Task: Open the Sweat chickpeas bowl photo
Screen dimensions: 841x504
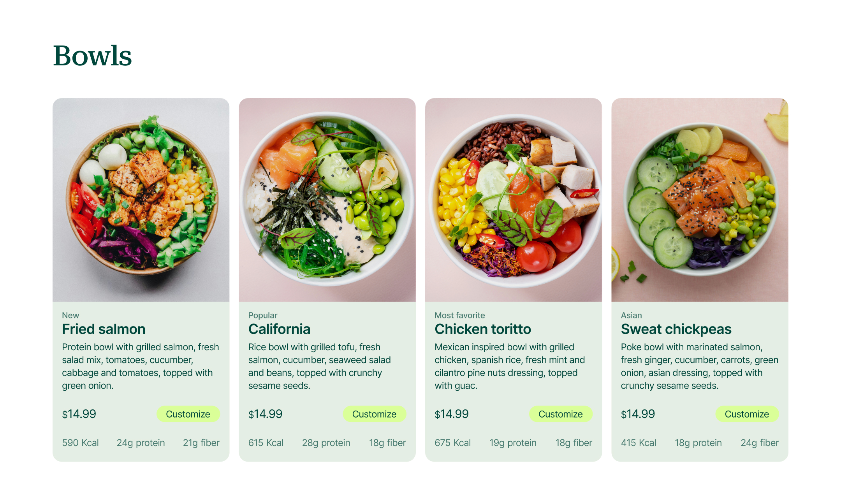Action: (700, 200)
